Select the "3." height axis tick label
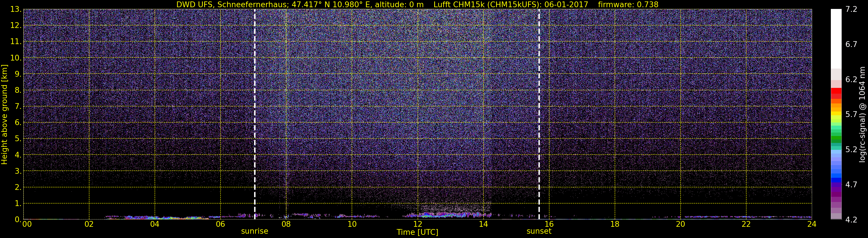 18,171
